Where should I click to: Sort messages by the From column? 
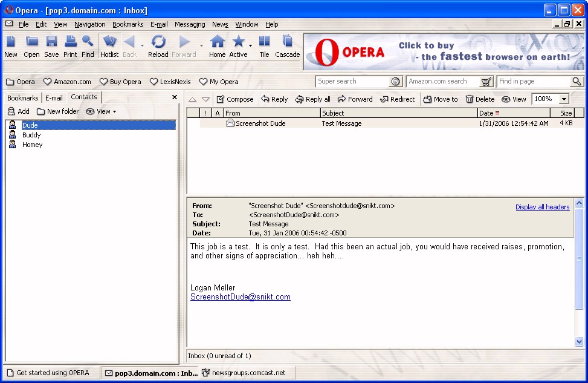click(272, 113)
